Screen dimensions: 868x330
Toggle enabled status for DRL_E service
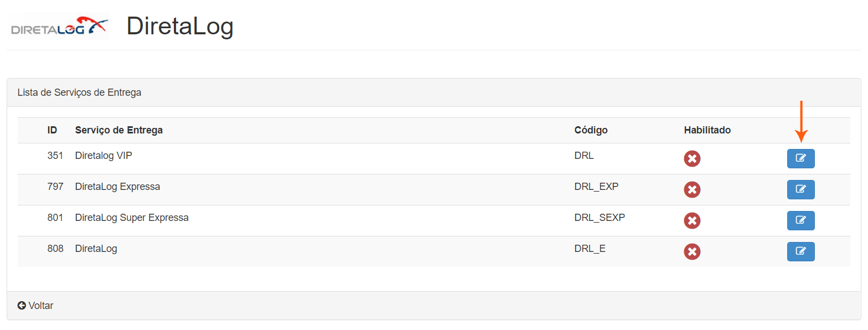point(692,252)
